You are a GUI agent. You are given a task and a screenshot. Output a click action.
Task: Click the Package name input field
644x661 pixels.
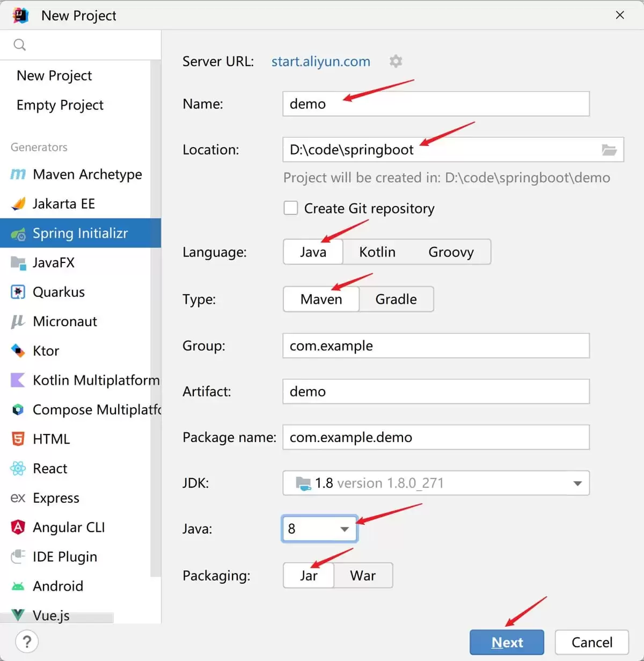tap(436, 437)
